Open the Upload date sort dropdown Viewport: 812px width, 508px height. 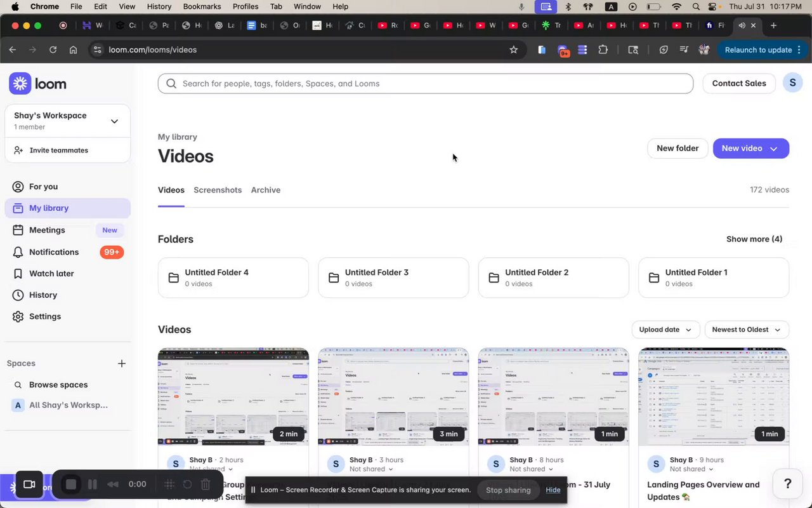(665, 330)
